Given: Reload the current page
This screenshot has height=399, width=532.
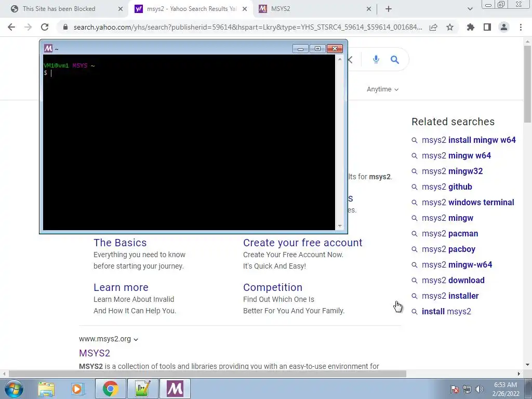Looking at the screenshot, I should pyautogui.click(x=45, y=27).
